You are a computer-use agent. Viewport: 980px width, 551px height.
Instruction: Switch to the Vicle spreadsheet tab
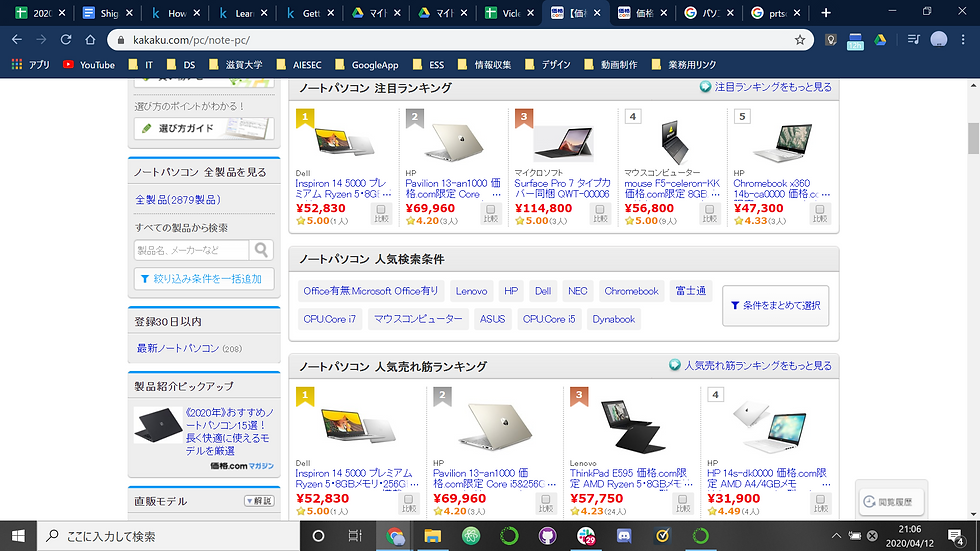click(x=510, y=12)
